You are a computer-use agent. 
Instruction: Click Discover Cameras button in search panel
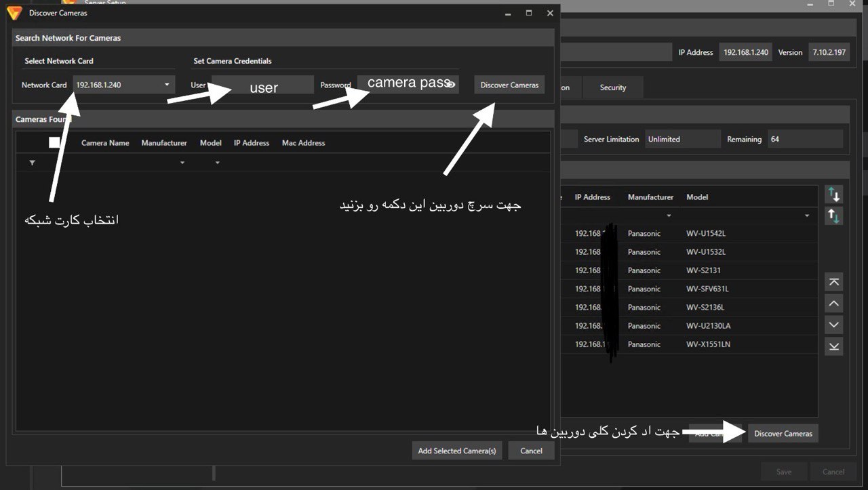click(x=509, y=85)
